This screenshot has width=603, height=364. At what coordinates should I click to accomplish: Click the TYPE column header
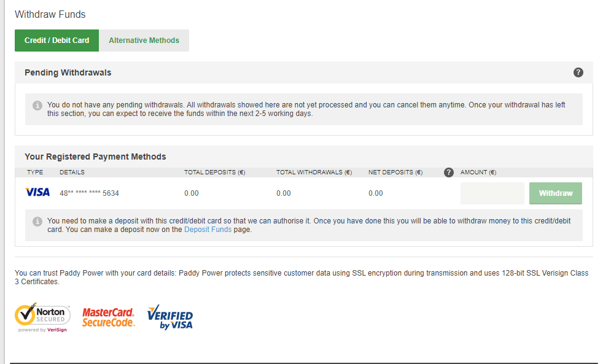click(35, 172)
